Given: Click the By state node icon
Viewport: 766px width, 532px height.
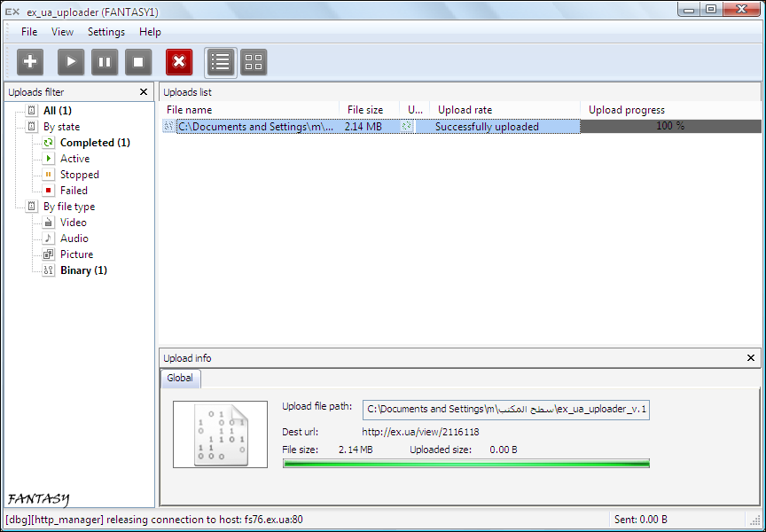Looking at the screenshot, I should coord(32,127).
